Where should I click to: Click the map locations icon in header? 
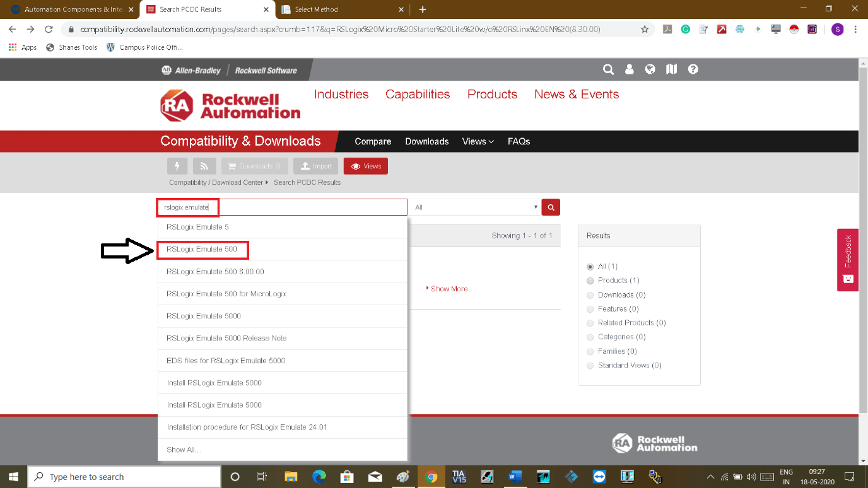pyautogui.click(x=671, y=69)
